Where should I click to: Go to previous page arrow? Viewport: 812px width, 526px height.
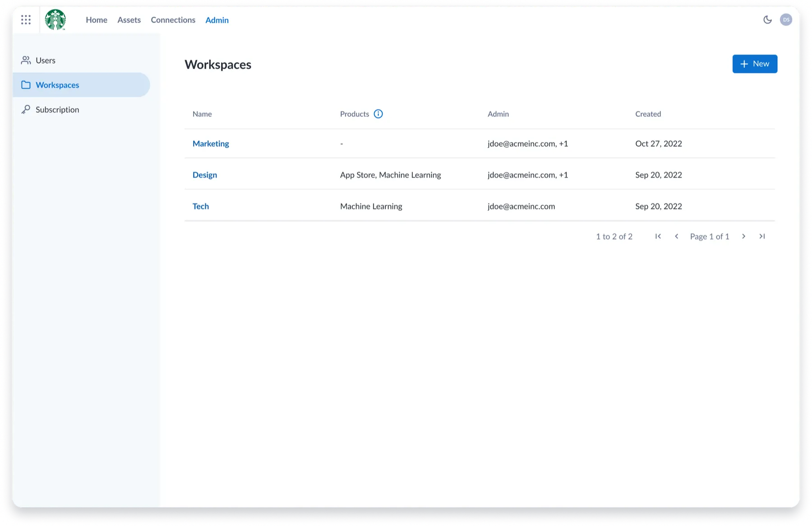pos(676,236)
